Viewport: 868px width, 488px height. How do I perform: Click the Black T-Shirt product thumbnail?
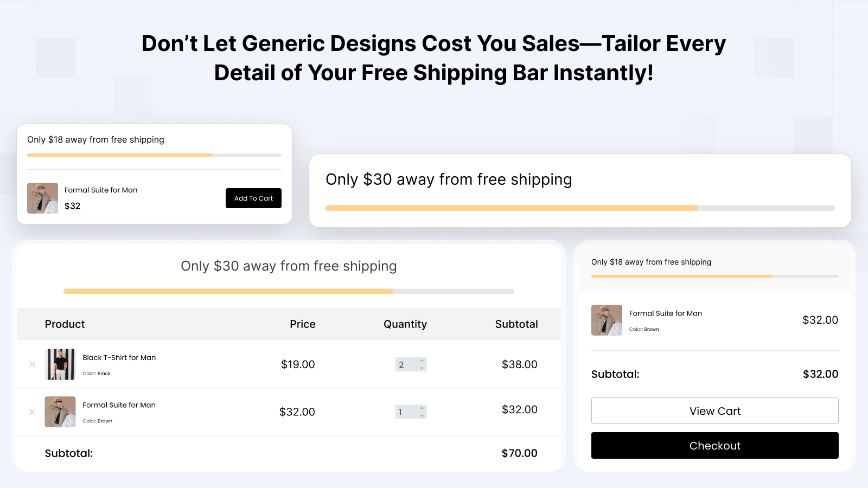pyautogui.click(x=60, y=364)
